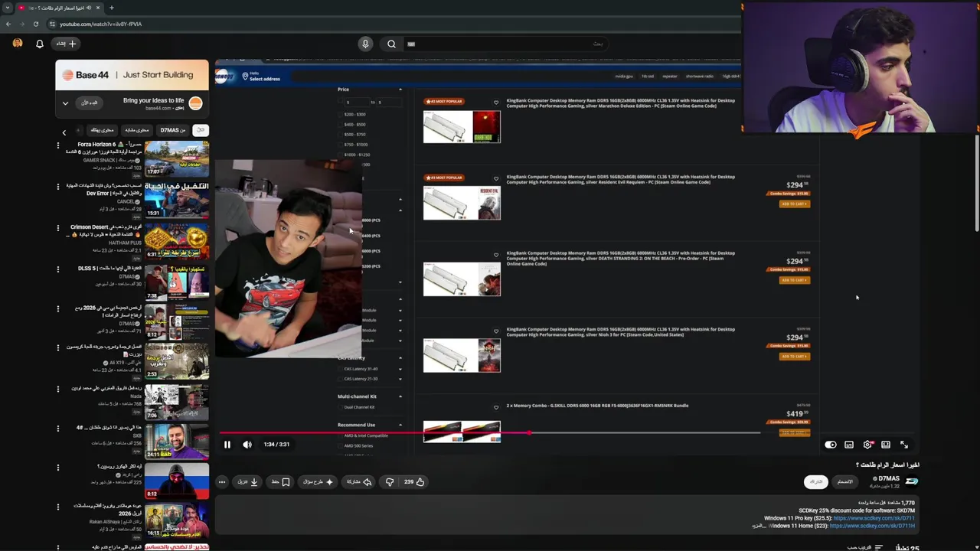Click the YouTube search magnifier icon

pyautogui.click(x=391, y=44)
